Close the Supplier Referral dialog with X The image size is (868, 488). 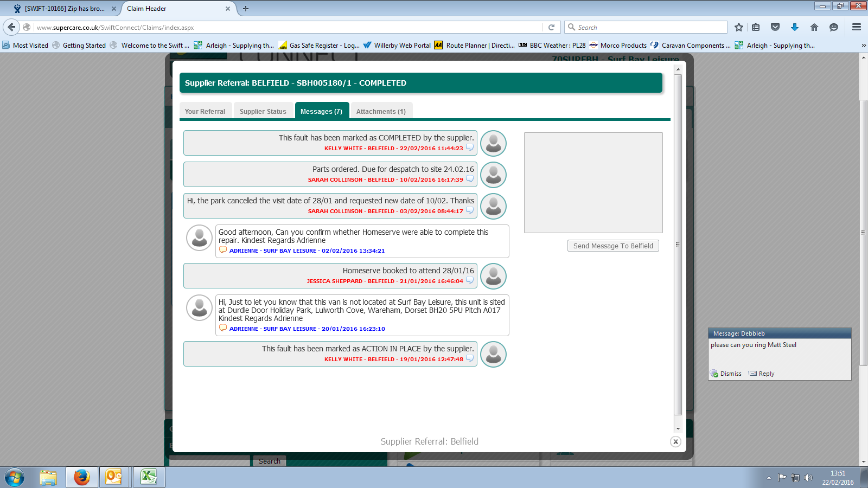[675, 441]
